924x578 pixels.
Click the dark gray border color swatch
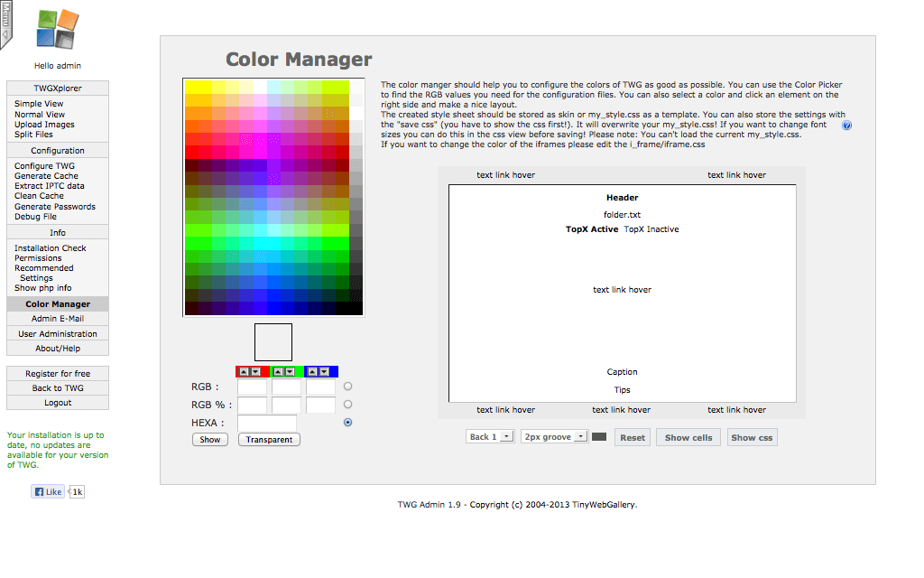(x=599, y=437)
